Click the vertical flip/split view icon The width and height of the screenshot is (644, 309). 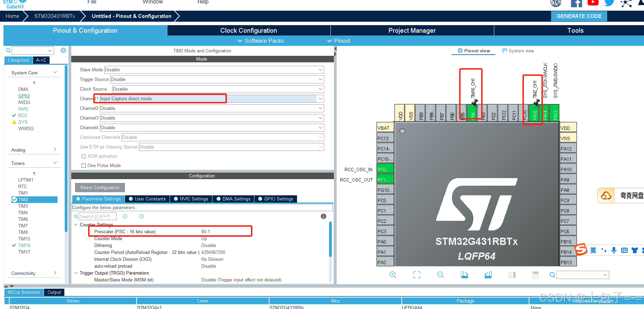tap(512, 275)
